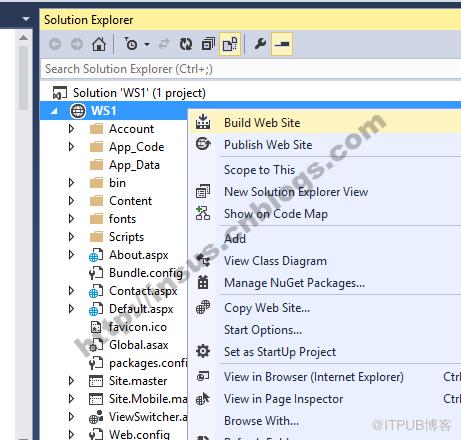461x440 pixels.
Task: Click the Sync with Active Document icon
Action: (164, 44)
